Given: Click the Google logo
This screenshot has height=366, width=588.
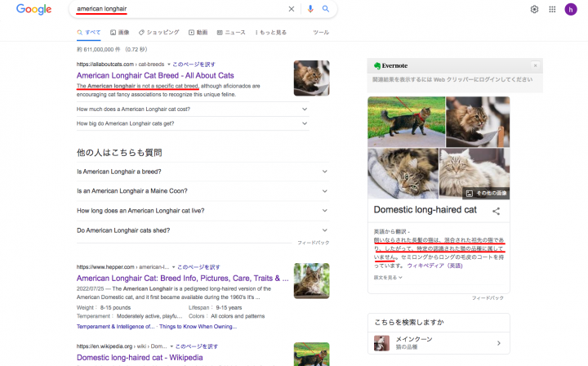Looking at the screenshot, I should 33,10.
